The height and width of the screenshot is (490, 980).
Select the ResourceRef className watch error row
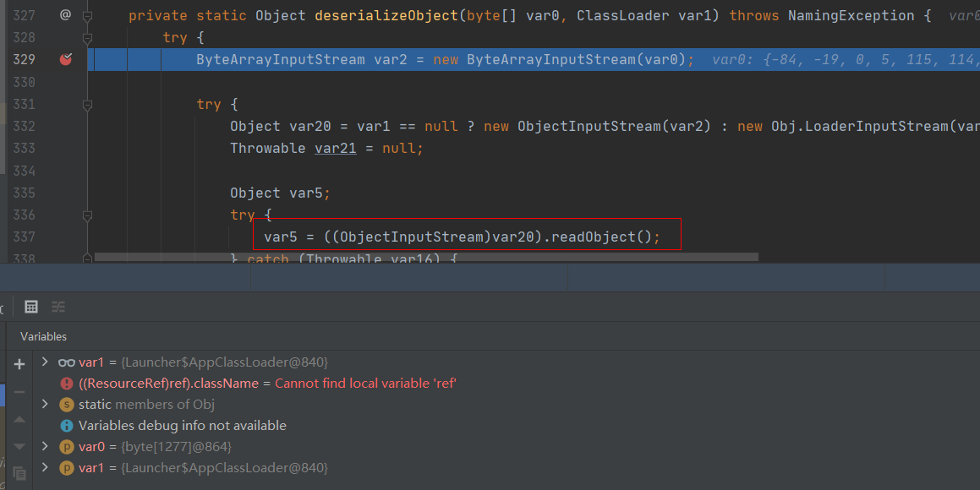tap(267, 384)
